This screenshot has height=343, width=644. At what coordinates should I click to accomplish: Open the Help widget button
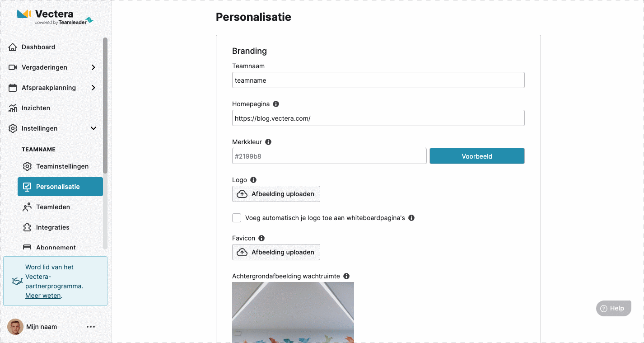(613, 308)
